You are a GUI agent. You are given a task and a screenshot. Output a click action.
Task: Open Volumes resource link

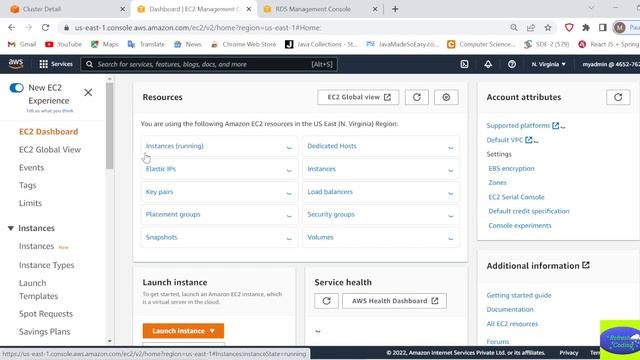(320, 237)
